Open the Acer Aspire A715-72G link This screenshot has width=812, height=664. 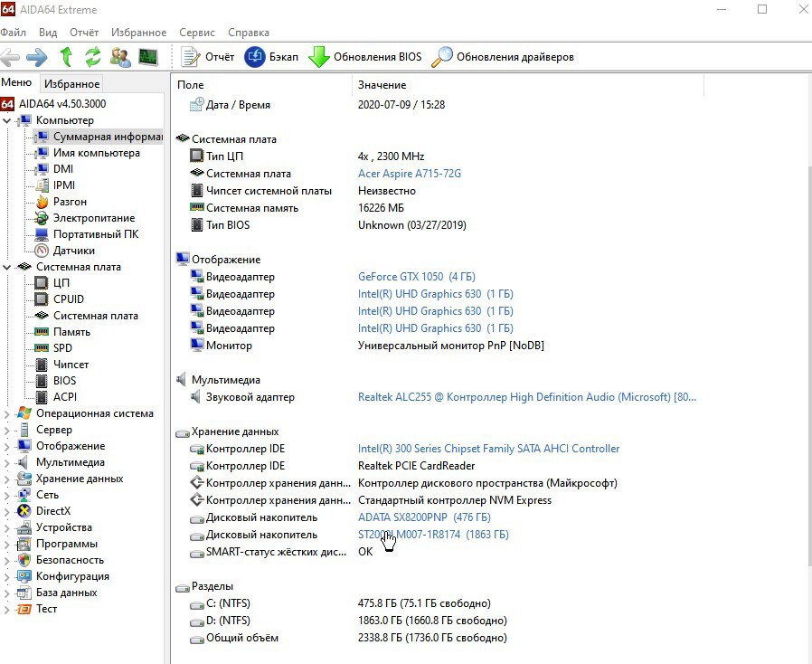click(x=409, y=174)
